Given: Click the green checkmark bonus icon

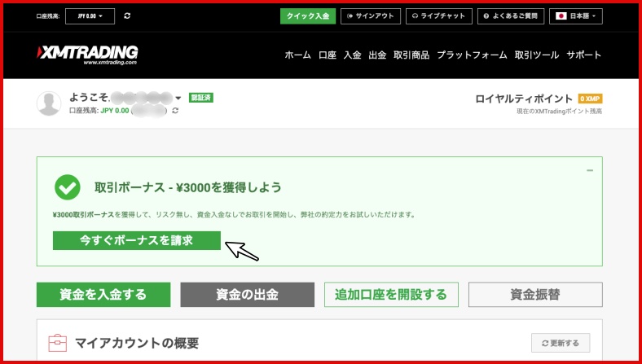Looking at the screenshot, I should pos(68,187).
